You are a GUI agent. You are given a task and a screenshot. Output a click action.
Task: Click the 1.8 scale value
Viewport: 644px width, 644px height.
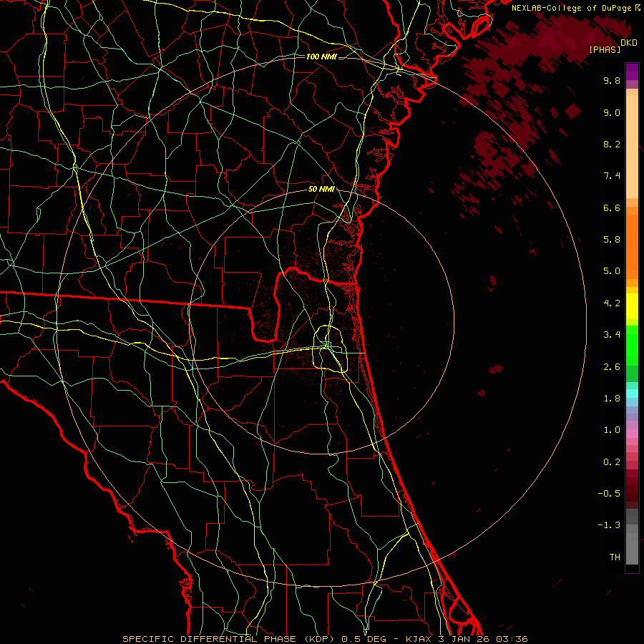pyautogui.click(x=612, y=399)
